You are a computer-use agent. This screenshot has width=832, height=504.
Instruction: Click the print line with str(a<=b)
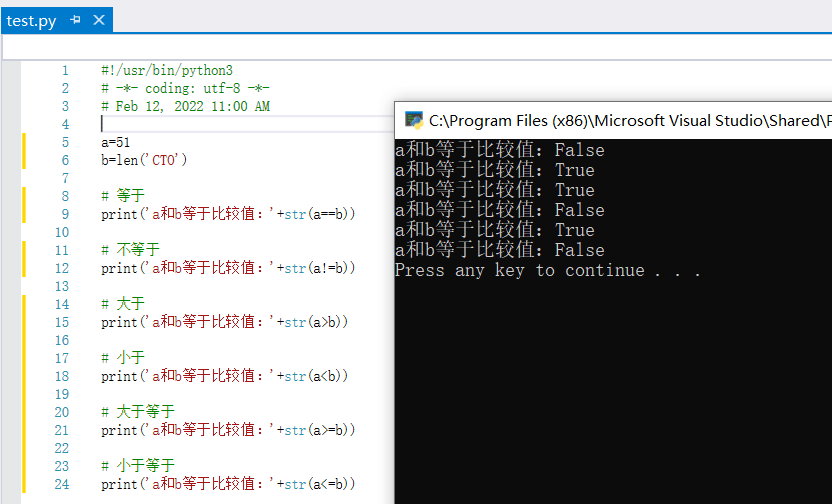(x=228, y=484)
